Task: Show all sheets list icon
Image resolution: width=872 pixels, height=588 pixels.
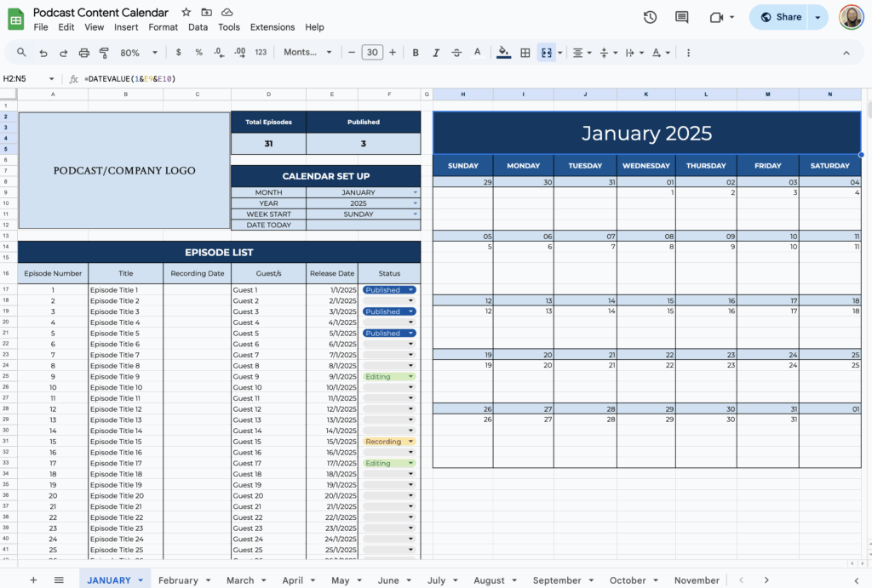Action: click(x=58, y=579)
